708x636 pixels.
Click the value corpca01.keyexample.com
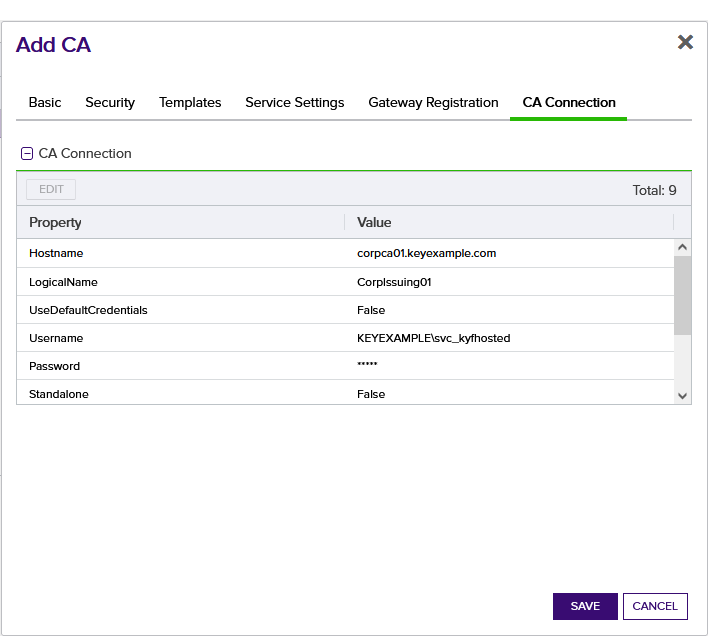pyautogui.click(x=426, y=253)
